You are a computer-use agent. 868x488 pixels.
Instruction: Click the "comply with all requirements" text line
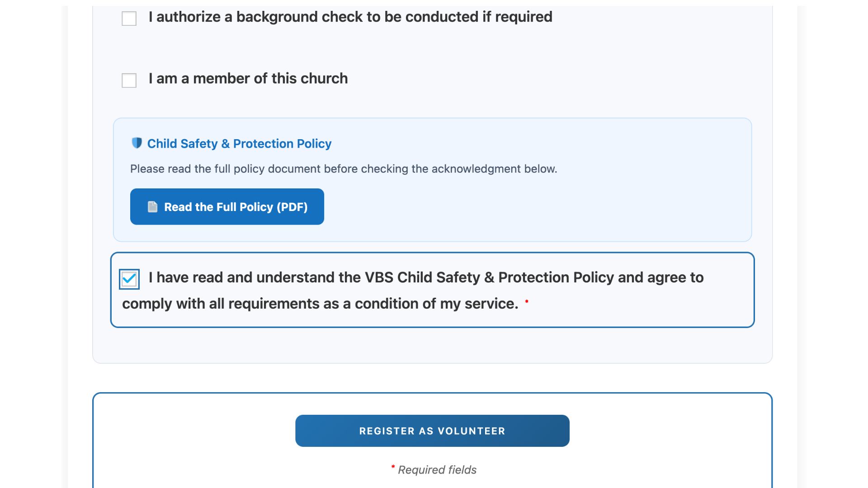pyautogui.click(x=320, y=304)
